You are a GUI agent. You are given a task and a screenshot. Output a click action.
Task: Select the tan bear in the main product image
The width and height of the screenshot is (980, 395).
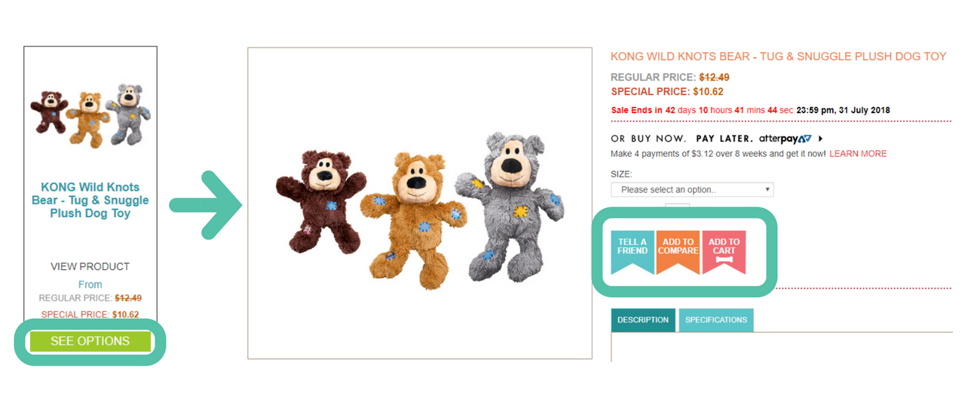pyautogui.click(x=412, y=215)
